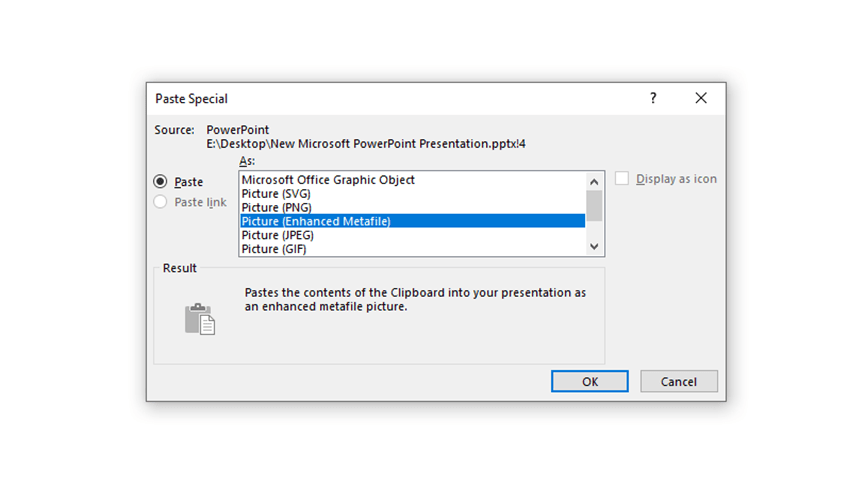Pick Picture (JPEG) format option
Screen dimensions: 865x504
click(413, 235)
